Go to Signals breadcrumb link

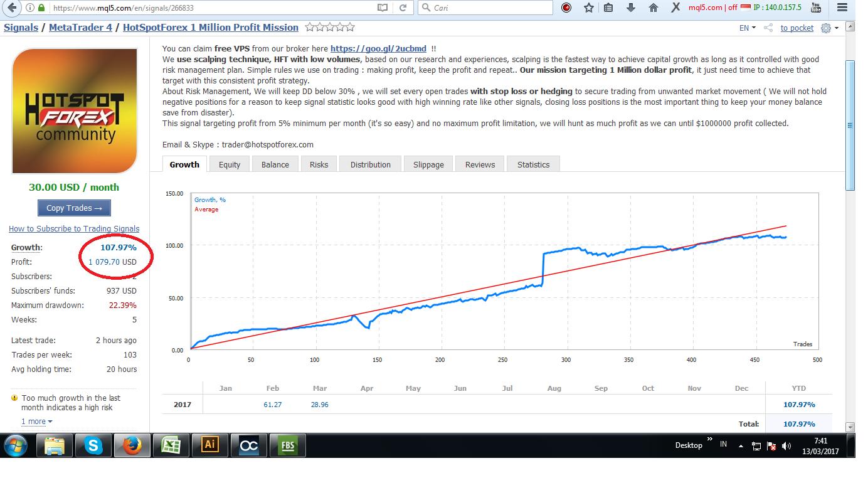point(21,28)
